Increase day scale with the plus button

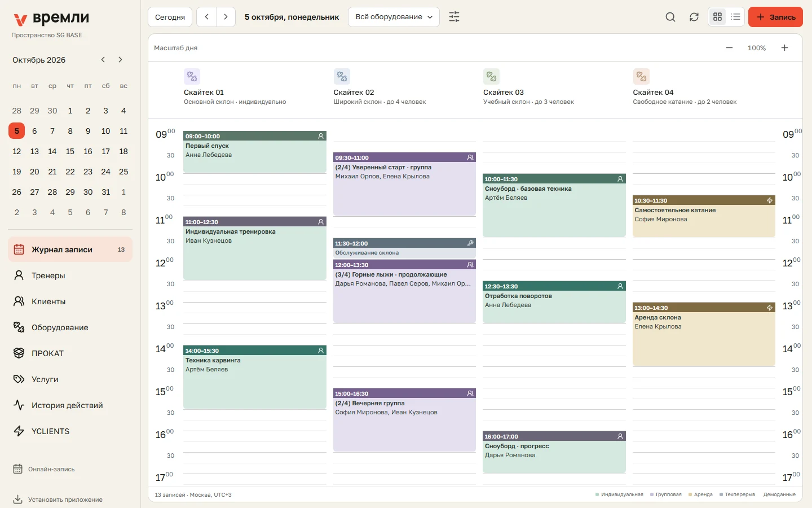(x=784, y=48)
